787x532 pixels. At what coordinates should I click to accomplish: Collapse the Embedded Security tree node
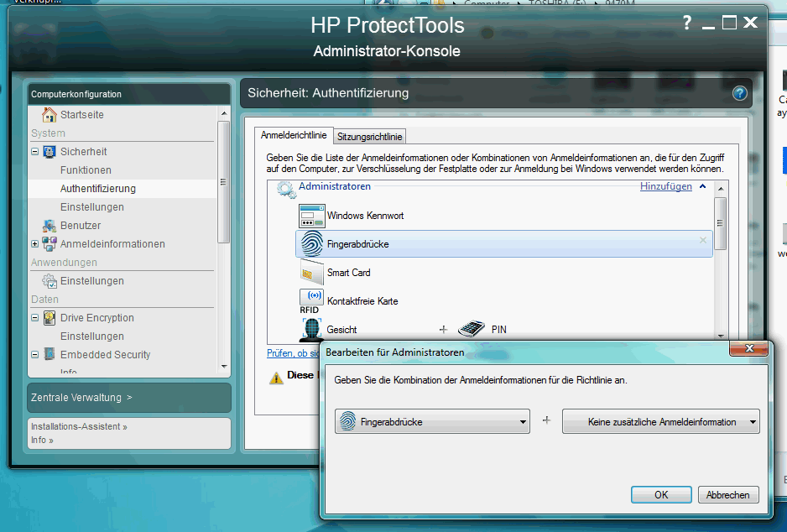(x=34, y=354)
